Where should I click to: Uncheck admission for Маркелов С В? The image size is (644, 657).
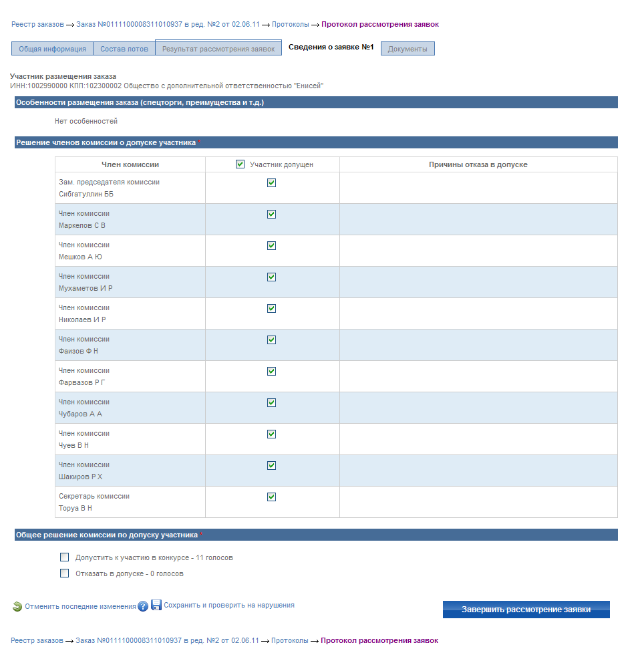[271, 214]
